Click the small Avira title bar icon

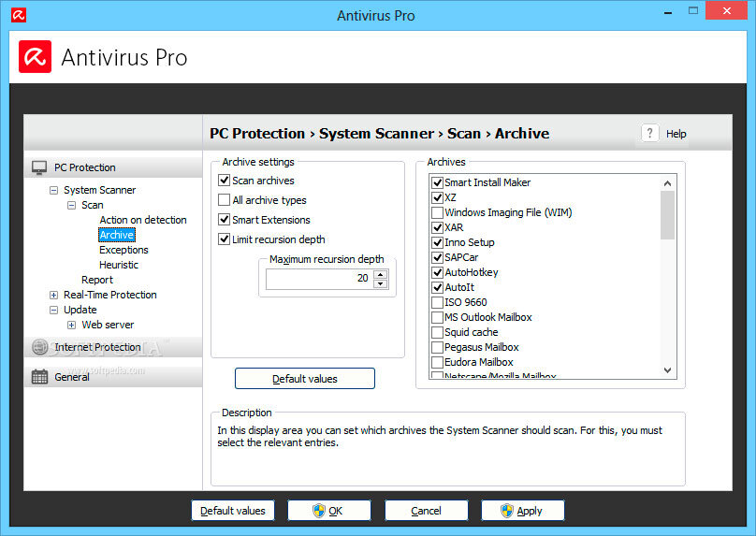pos(19,15)
